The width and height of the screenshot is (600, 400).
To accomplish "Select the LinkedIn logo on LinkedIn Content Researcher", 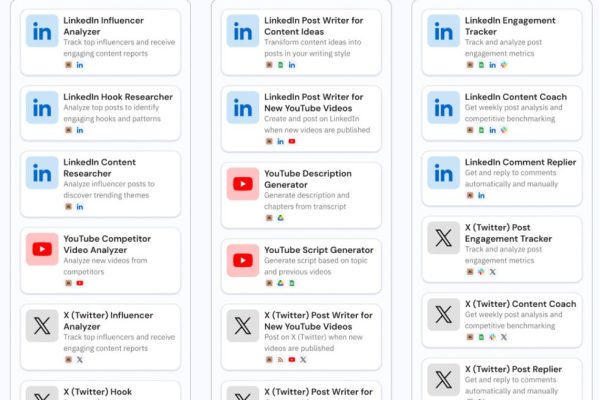I will [x=42, y=173].
